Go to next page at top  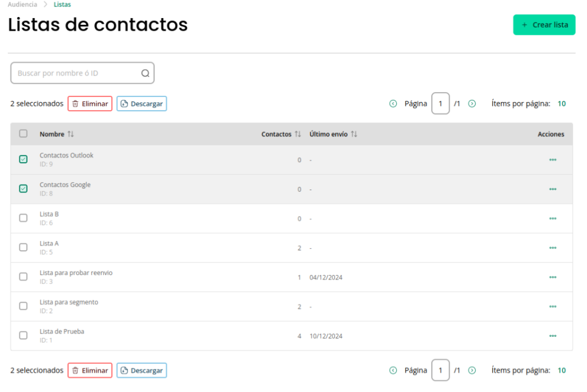[472, 104]
